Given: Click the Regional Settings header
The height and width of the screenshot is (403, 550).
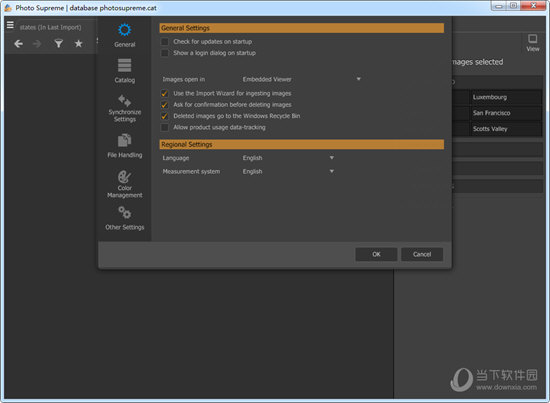Looking at the screenshot, I should tap(302, 145).
